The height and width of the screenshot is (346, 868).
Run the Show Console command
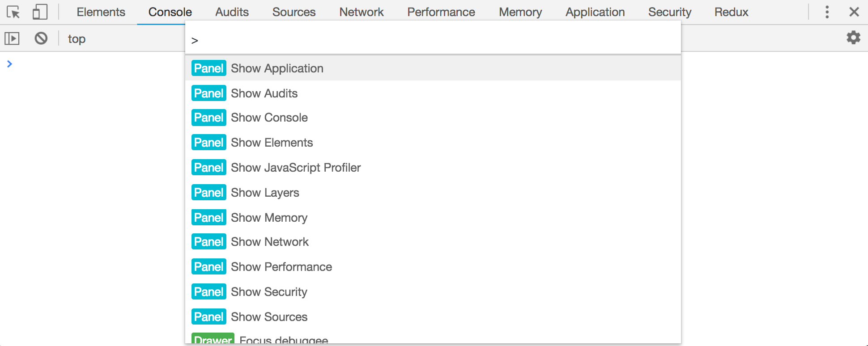[433, 118]
